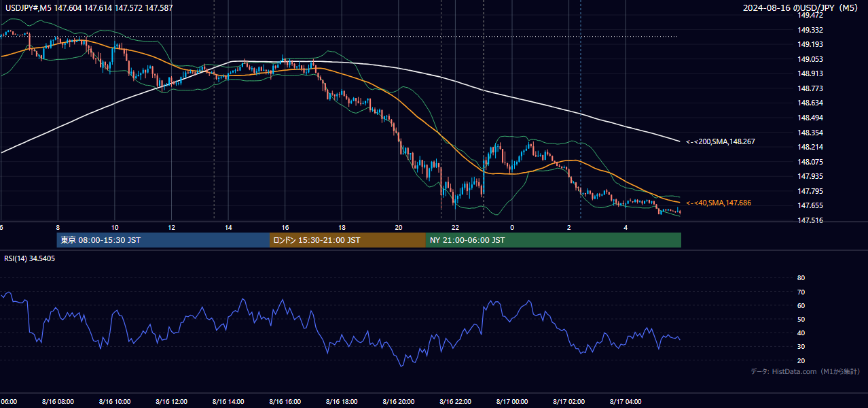Click the 8/16 16:00 date label

pos(285,401)
